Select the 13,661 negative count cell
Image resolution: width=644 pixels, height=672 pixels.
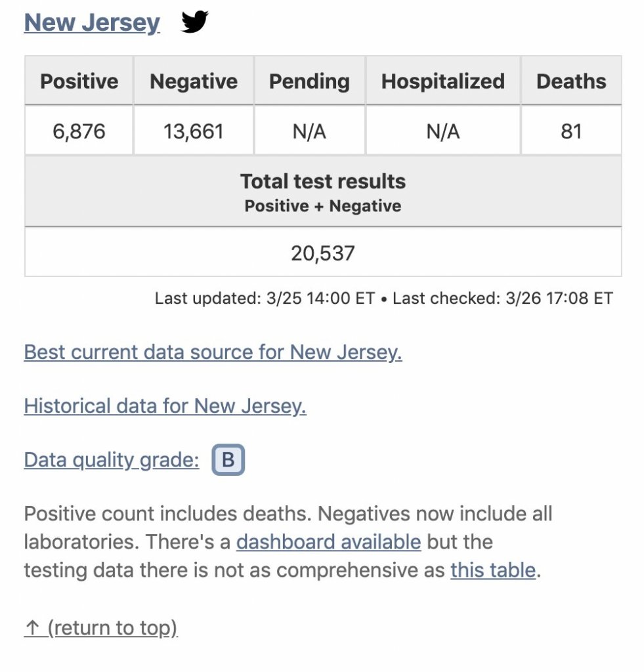[x=194, y=131]
